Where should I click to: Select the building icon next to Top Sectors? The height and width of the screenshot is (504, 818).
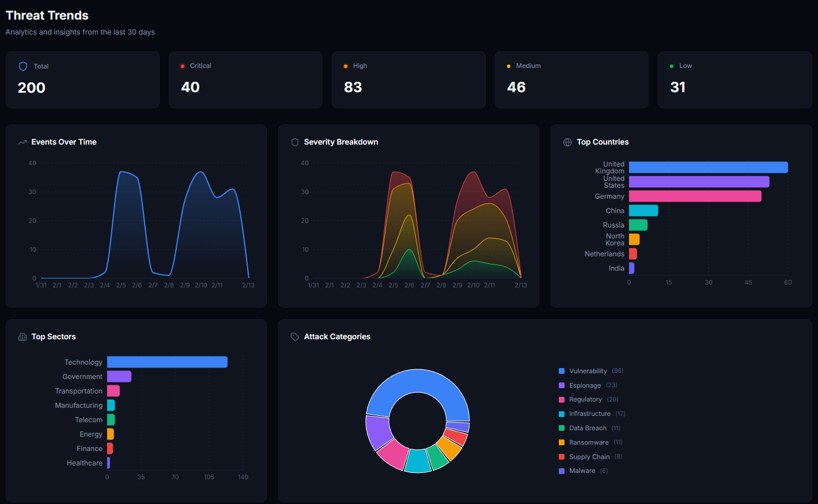(22, 336)
